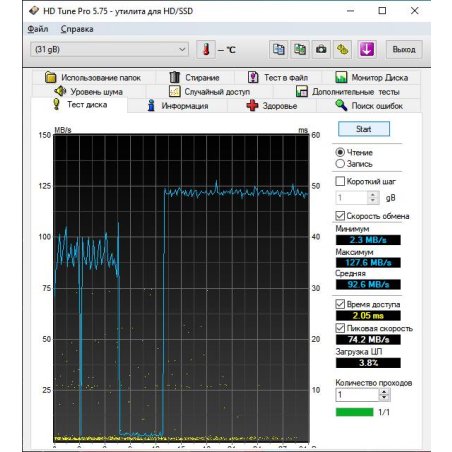This screenshot has height=452, width=452.
Task: Click the green pass progress bar
Action: pos(354,412)
